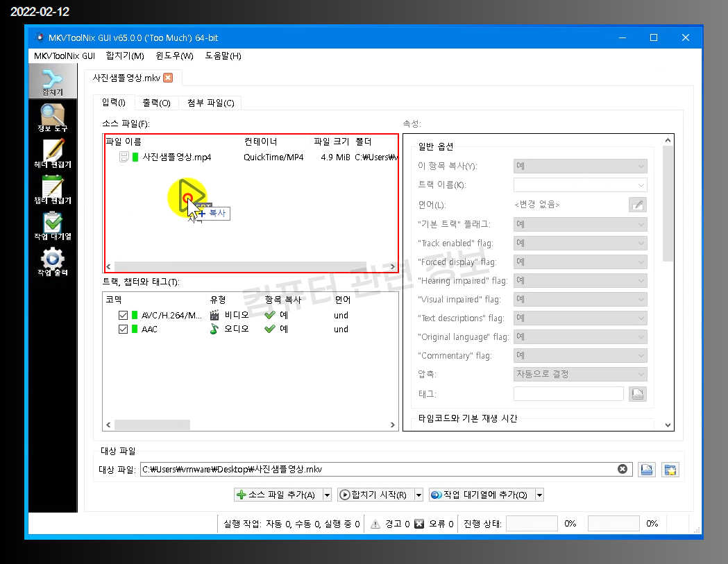Click the video clapperboard icon in the AVC row
The image size is (728, 564).
[x=214, y=315]
